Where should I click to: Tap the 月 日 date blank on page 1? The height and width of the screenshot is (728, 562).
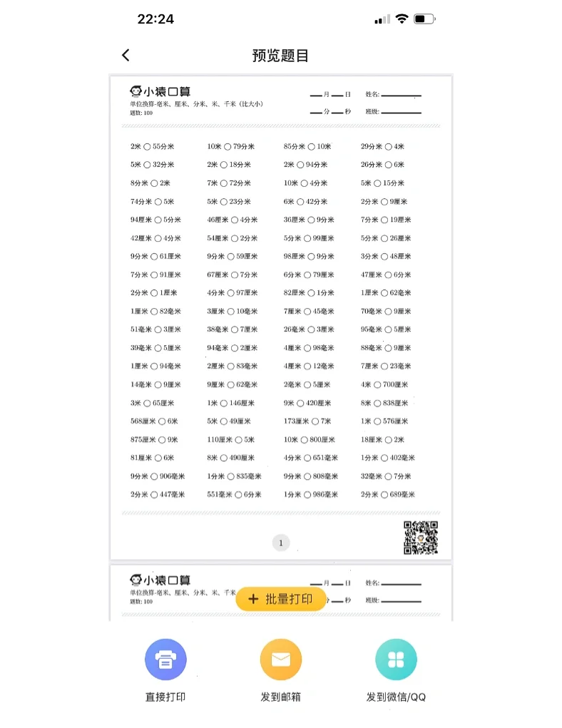(x=330, y=94)
